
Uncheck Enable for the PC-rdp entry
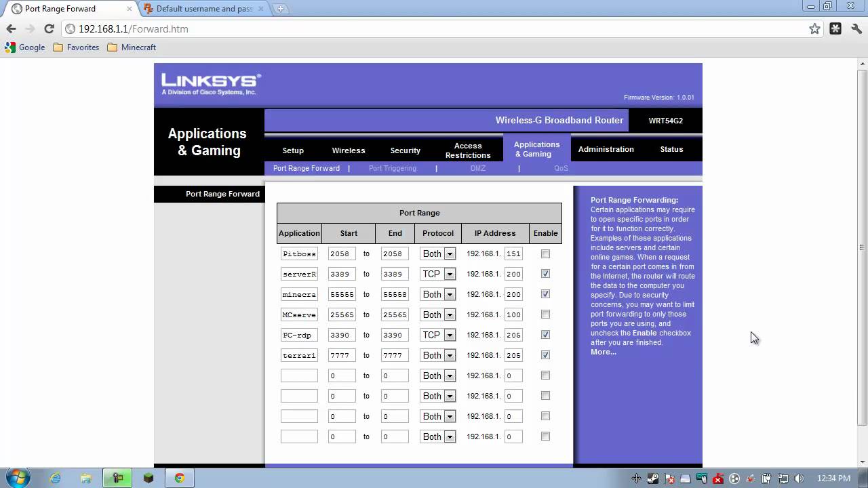[x=545, y=335]
